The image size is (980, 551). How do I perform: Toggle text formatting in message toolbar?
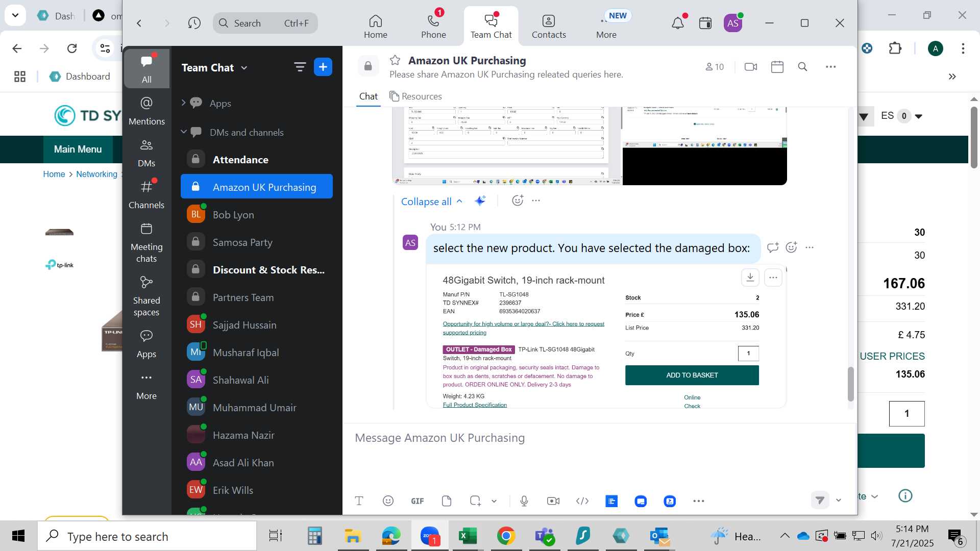[359, 501]
